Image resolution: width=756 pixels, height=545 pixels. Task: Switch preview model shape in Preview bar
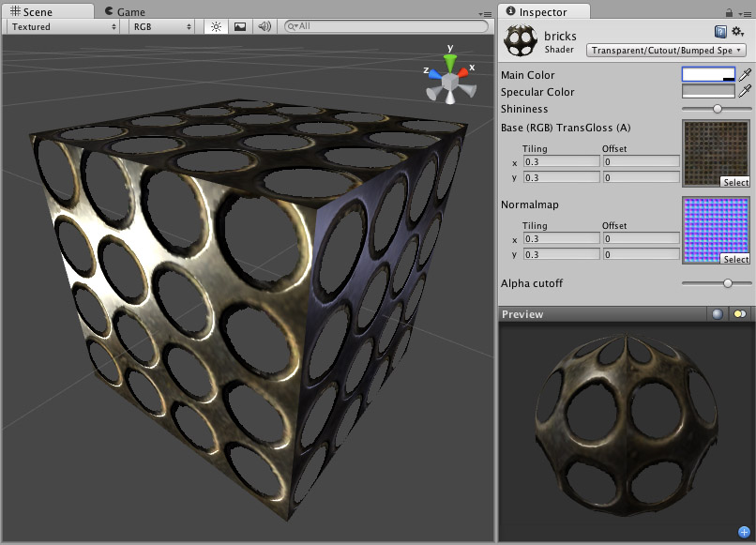[718, 314]
